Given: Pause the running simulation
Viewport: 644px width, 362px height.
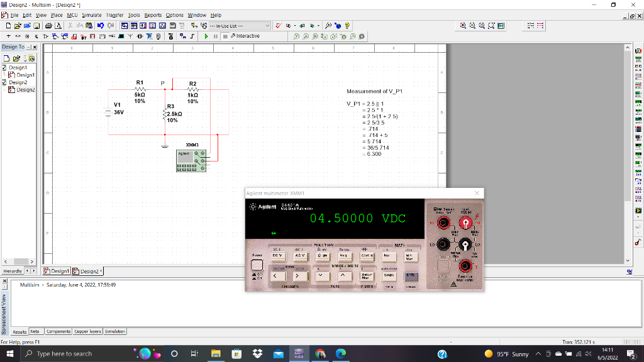Looking at the screenshot, I should [215, 36].
